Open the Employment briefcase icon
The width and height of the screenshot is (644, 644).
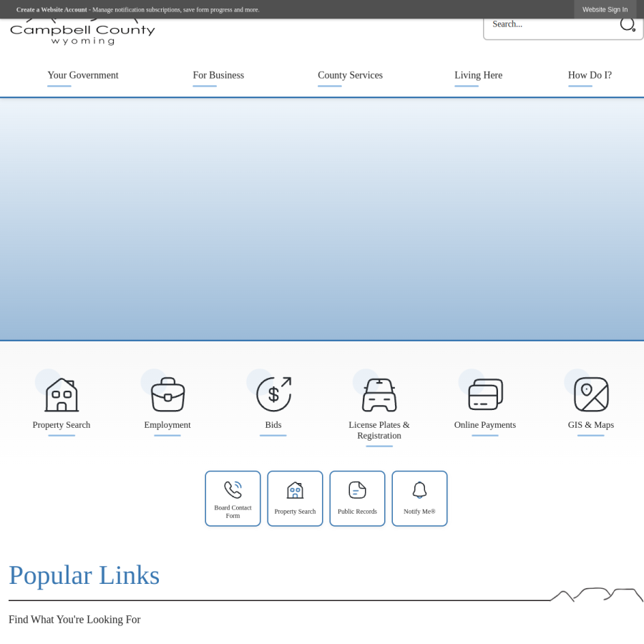[x=167, y=395]
